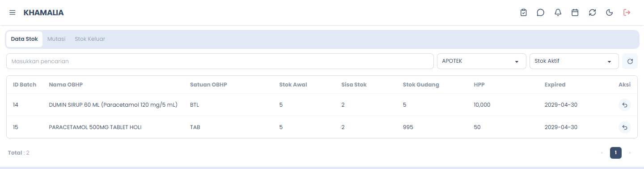
Task: Click the Sisa Stok column header
Action: click(x=354, y=85)
